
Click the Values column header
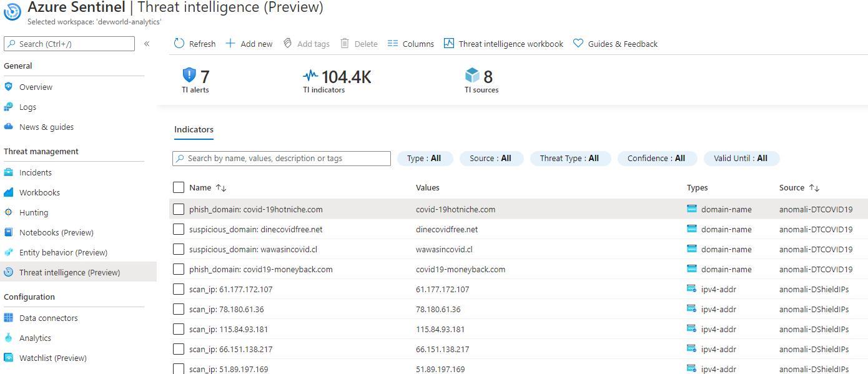pyautogui.click(x=428, y=187)
